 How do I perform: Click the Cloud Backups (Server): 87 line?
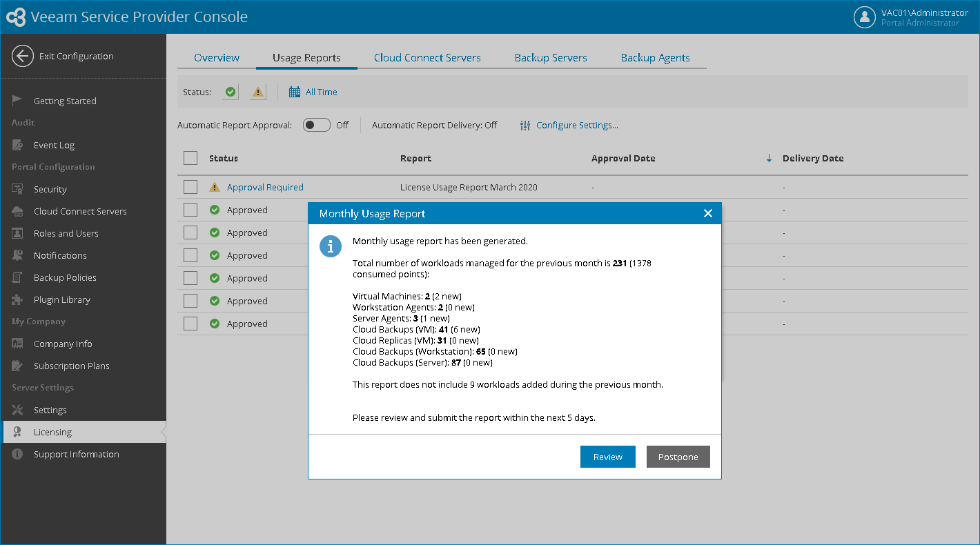[422, 362]
